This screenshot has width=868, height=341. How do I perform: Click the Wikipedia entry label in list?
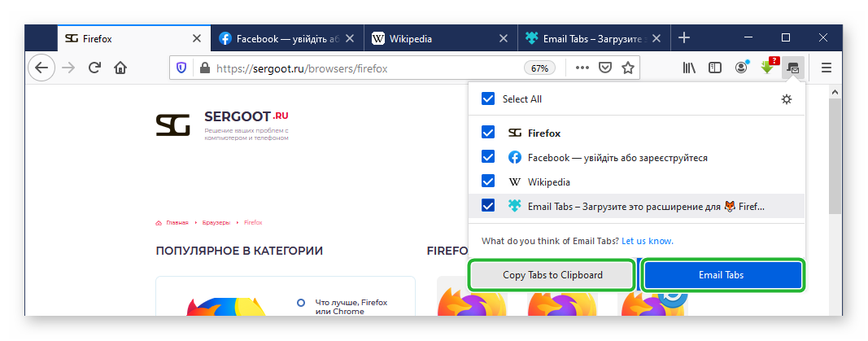click(x=548, y=182)
